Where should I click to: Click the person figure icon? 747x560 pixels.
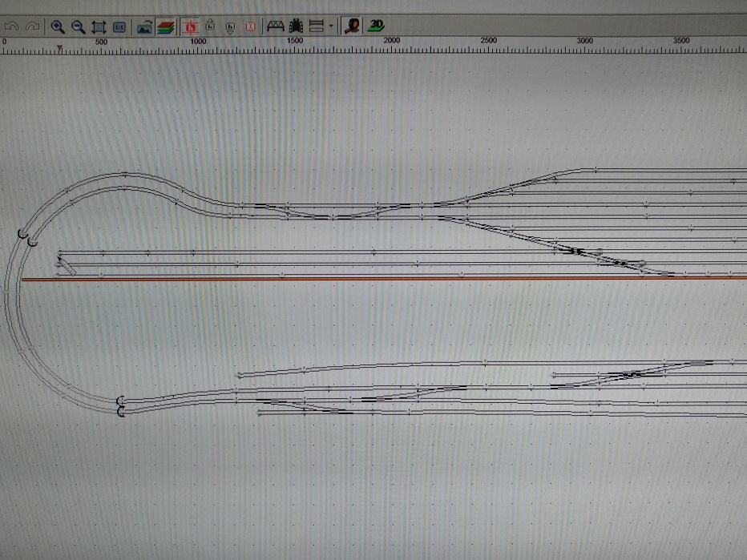tap(351, 26)
